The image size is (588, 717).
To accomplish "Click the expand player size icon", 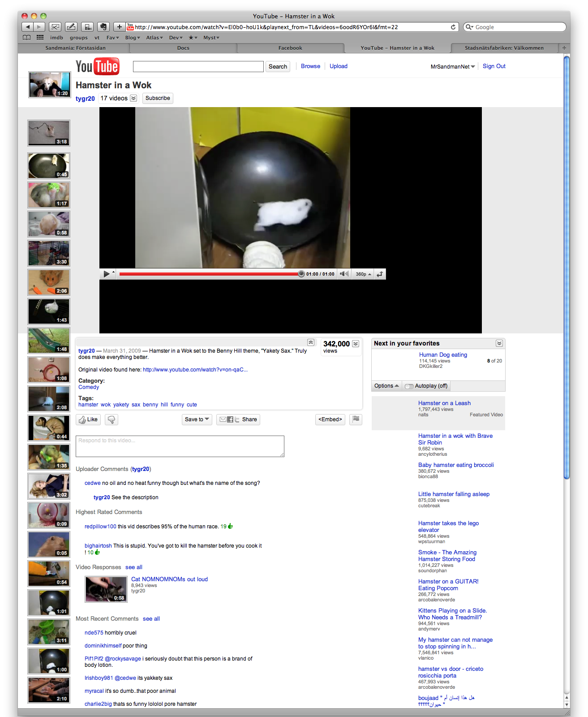I will coord(380,274).
